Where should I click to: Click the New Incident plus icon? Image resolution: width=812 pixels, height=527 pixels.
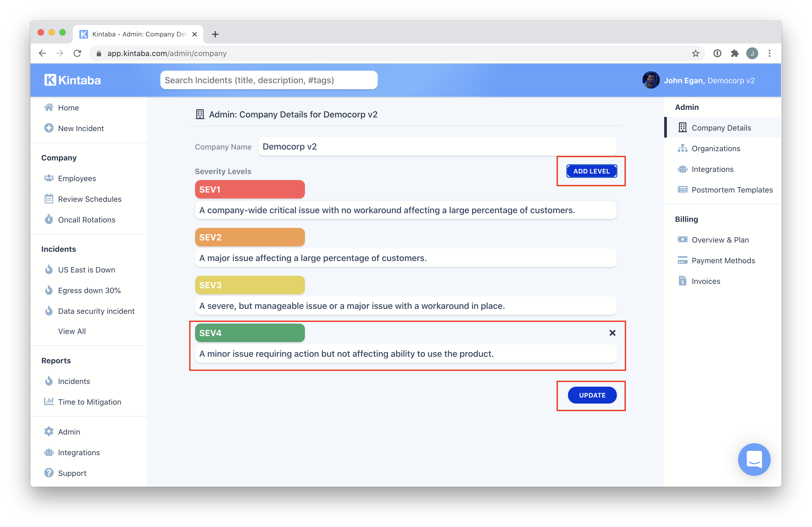coord(49,128)
